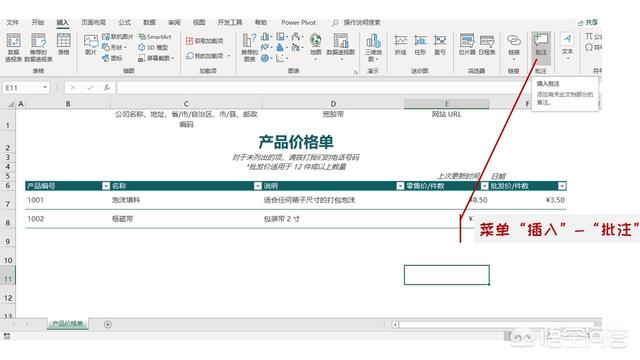
Task: Open the filter dropdown on 产品编号 column
Action: 106,186
